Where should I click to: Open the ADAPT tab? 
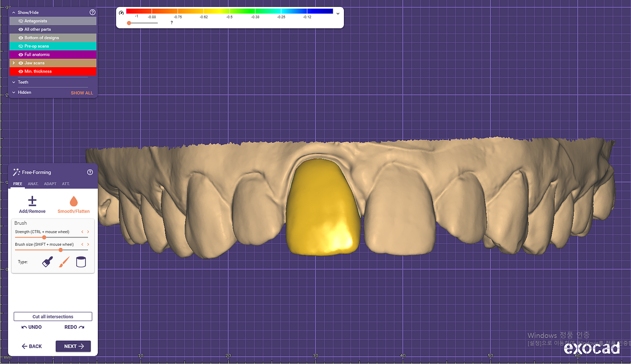pos(50,184)
